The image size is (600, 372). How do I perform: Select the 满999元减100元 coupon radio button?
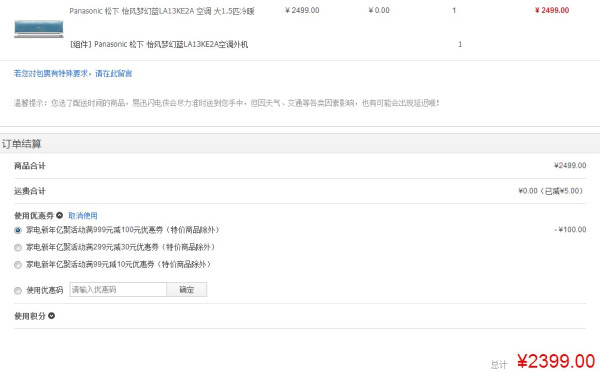click(x=18, y=230)
